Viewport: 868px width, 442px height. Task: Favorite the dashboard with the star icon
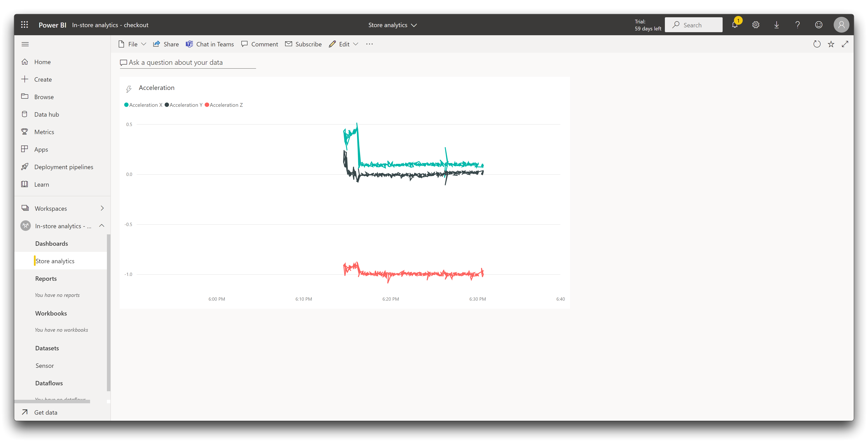coord(831,44)
